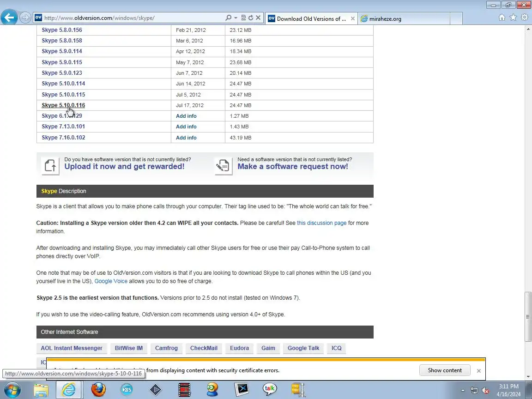This screenshot has width=532, height=399.
Task: Click the compatibility view icon
Action: coord(243,18)
